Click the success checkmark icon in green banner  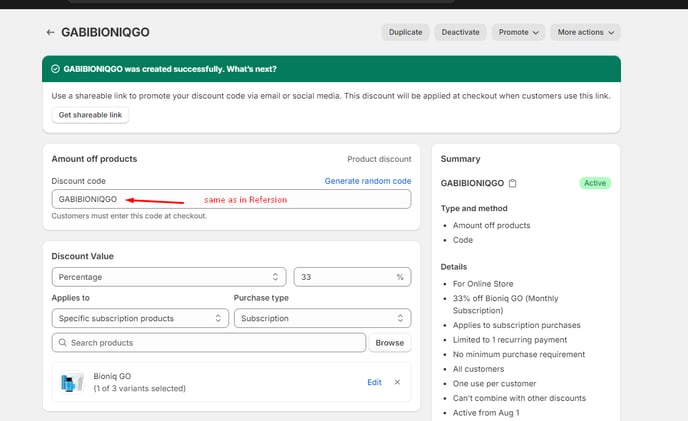coord(54,69)
